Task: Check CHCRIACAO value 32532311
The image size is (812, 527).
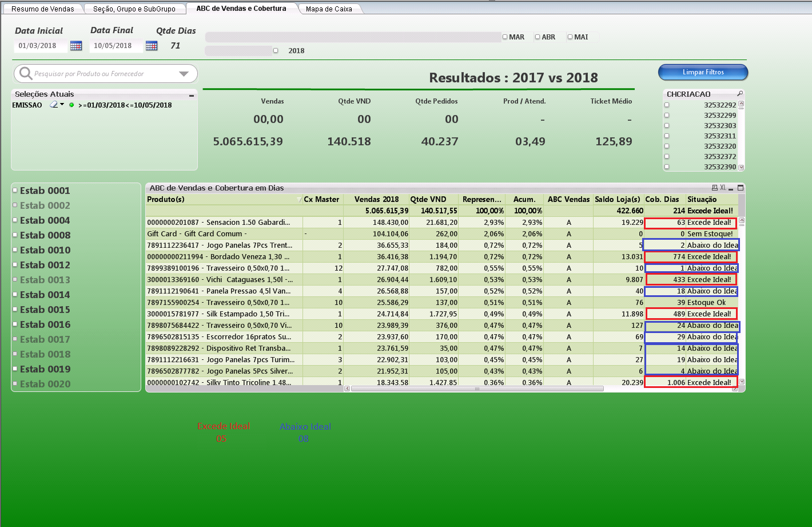Action: (x=667, y=136)
